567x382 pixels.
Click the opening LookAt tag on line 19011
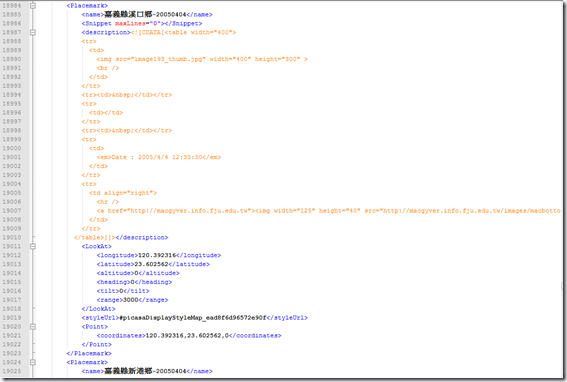coord(97,246)
